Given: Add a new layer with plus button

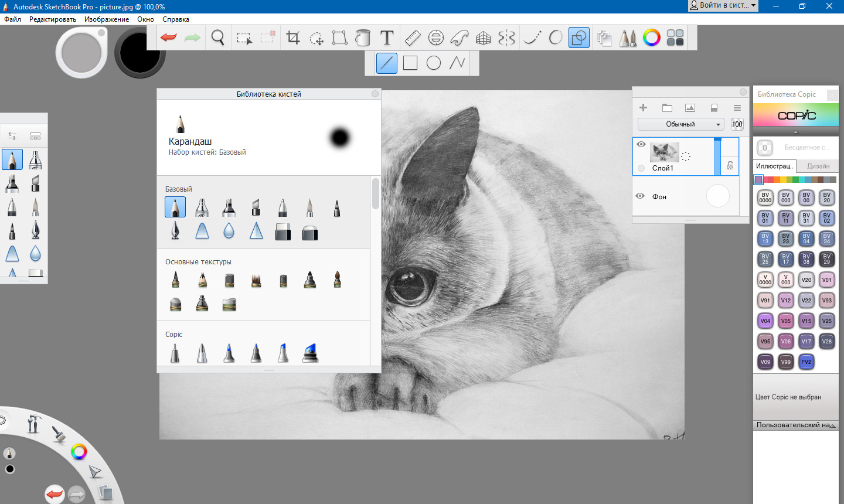Looking at the screenshot, I should coord(643,108).
